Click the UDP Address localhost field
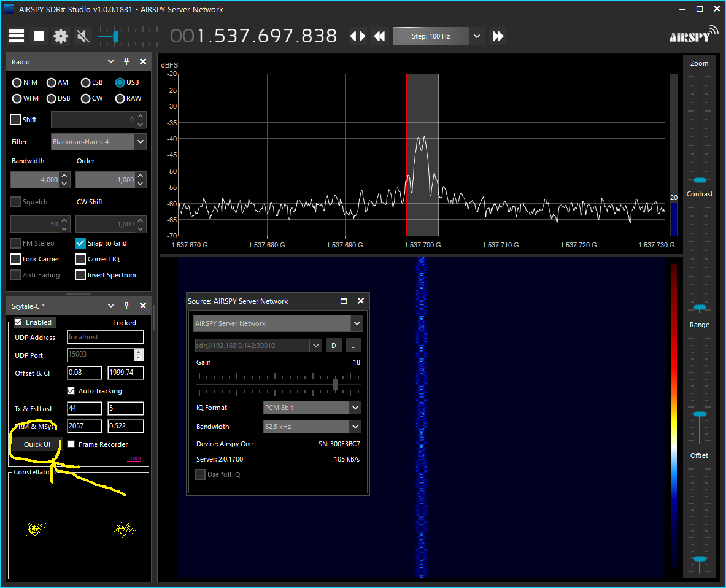 pos(105,337)
